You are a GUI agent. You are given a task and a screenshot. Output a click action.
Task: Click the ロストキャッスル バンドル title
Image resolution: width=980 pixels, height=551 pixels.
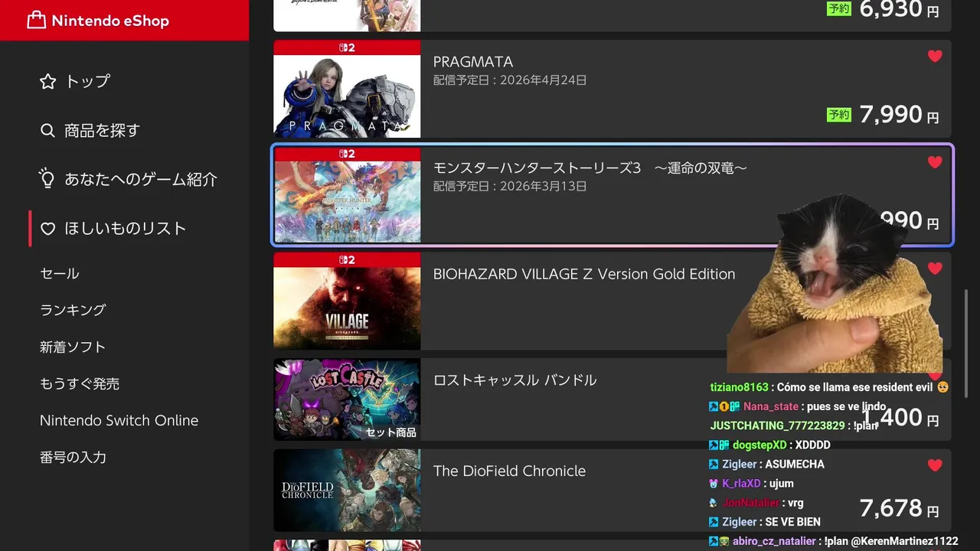tap(514, 380)
